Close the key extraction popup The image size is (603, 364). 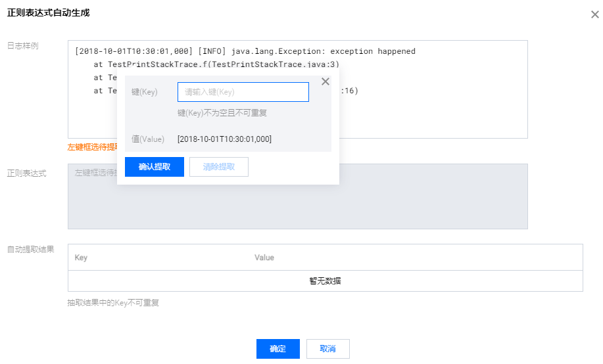tap(325, 82)
